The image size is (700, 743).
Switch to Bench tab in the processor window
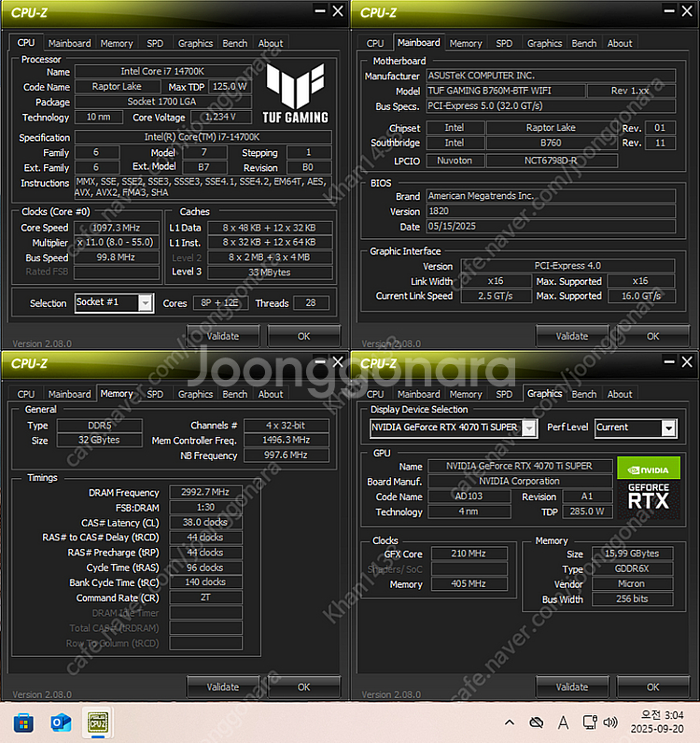point(235,43)
